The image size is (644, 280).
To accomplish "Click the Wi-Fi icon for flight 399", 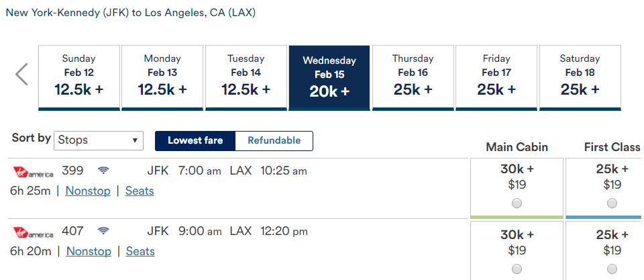I will tap(103, 171).
